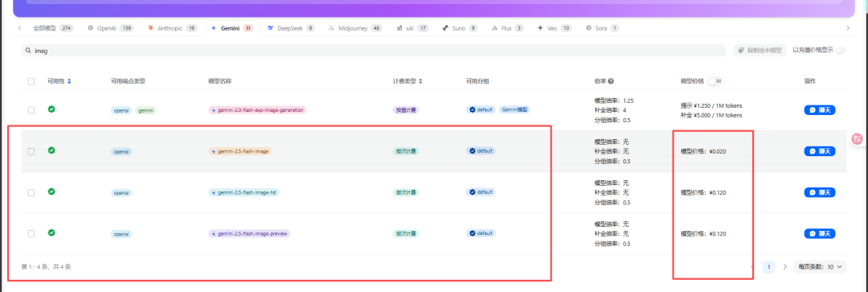Click the 按量计费 billing tag
The width and height of the screenshot is (868, 292).
point(406,110)
